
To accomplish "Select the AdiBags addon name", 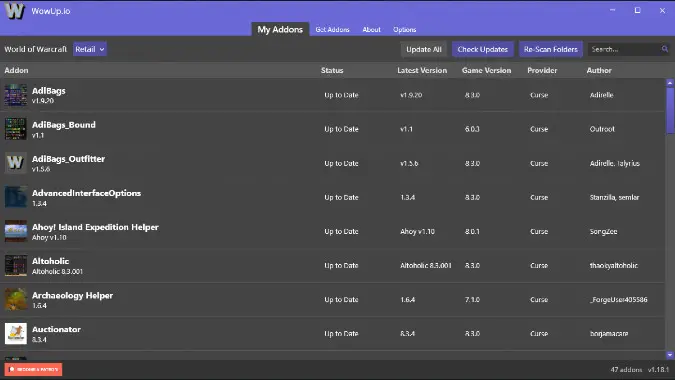I will (x=49, y=91).
